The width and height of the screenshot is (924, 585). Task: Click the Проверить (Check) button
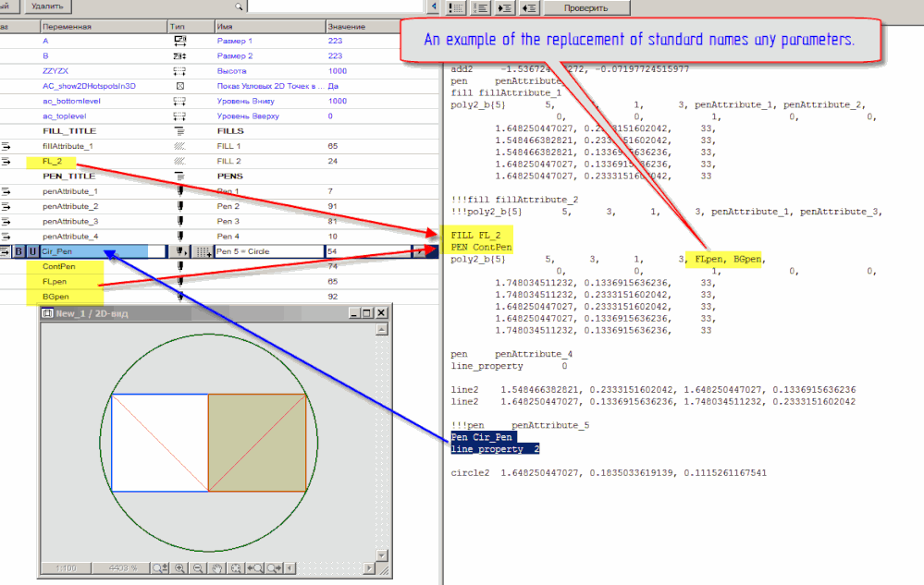tap(586, 7)
